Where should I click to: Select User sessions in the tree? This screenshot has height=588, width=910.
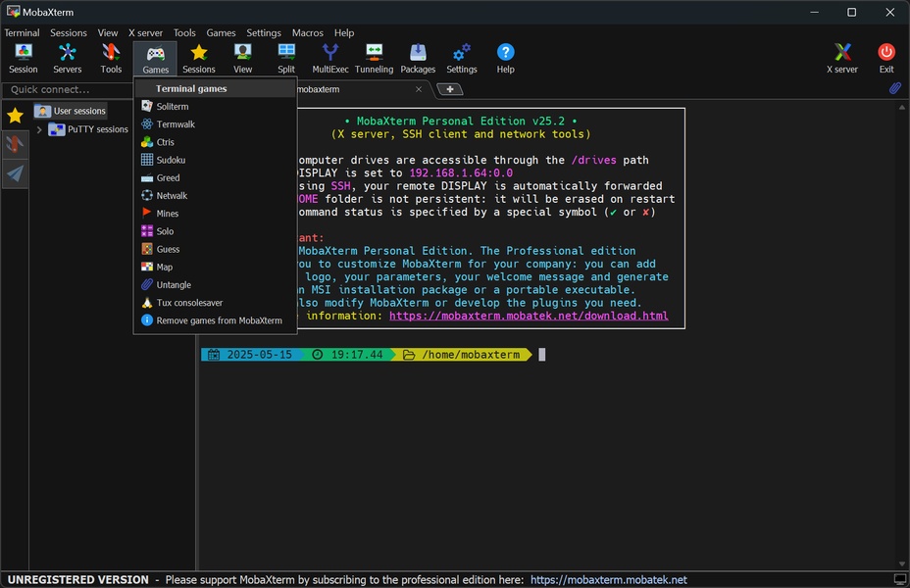pos(78,111)
